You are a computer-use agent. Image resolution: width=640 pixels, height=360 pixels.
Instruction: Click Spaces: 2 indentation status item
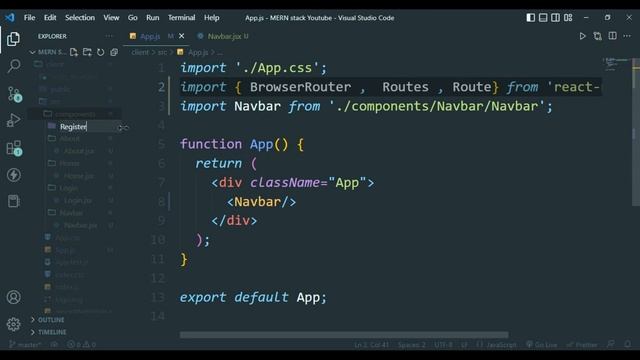[x=411, y=345]
